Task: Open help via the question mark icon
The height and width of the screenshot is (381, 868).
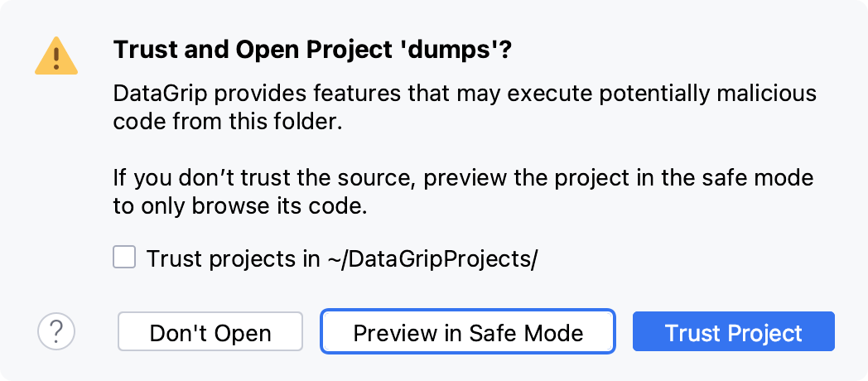Action: tap(56, 331)
